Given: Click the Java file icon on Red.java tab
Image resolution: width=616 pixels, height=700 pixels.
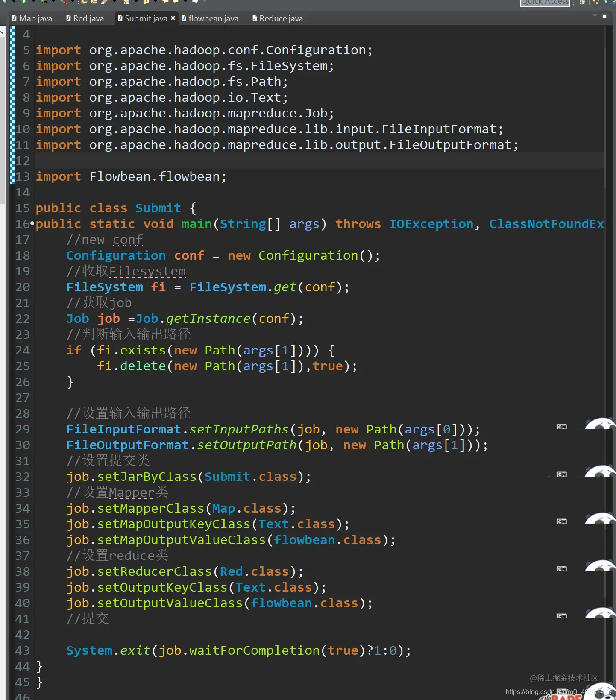Looking at the screenshot, I should [68, 18].
